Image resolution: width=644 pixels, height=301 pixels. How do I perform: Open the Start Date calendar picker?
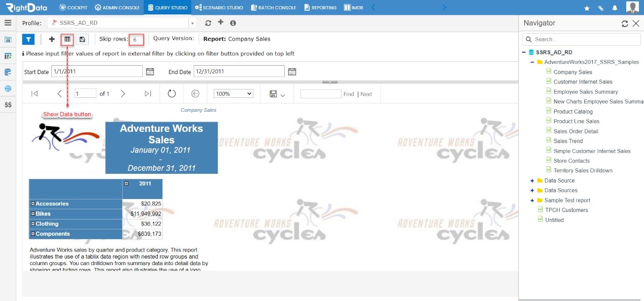click(x=150, y=72)
